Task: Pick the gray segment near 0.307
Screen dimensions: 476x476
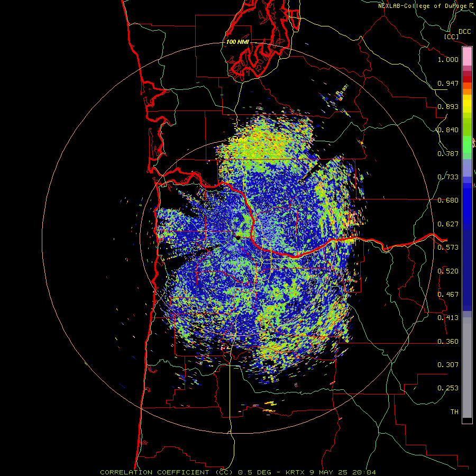Action: click(x=467, y=368)
